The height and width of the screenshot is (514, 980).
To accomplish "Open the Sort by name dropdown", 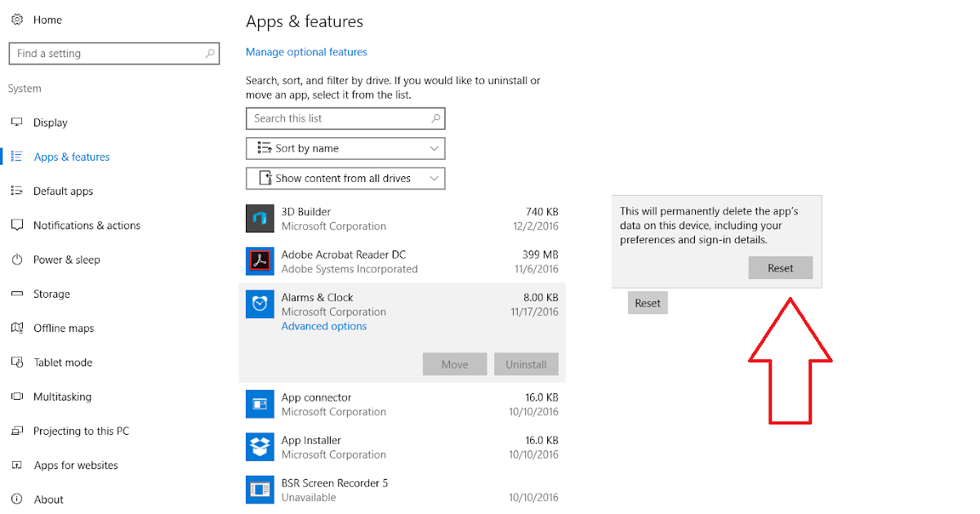I will [345, 148].
